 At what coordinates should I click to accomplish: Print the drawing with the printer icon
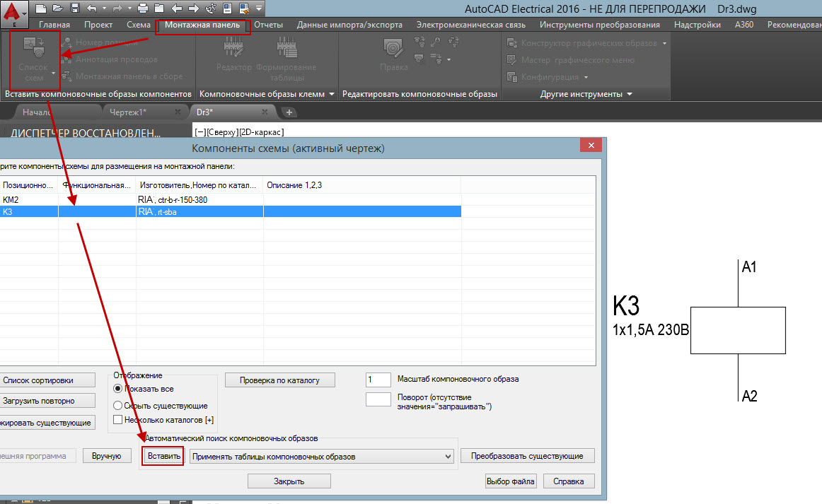pyautogui.click(x=143, y=8)
